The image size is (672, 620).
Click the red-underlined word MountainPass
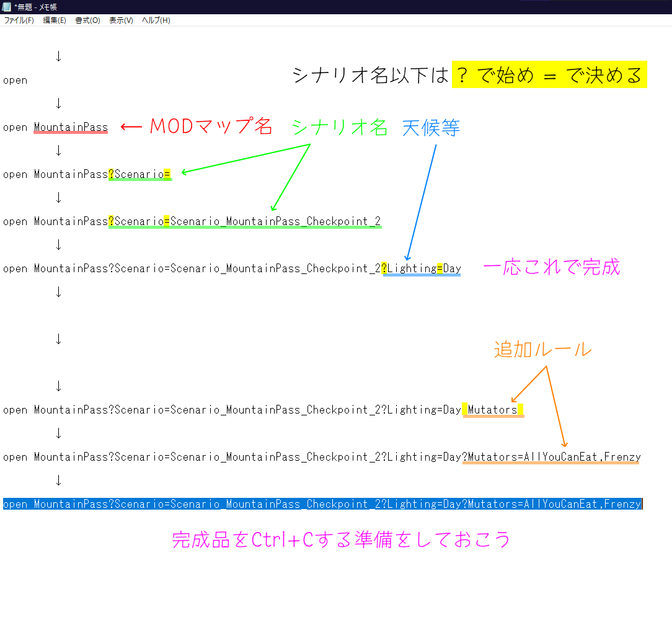(x=71, y=128)
